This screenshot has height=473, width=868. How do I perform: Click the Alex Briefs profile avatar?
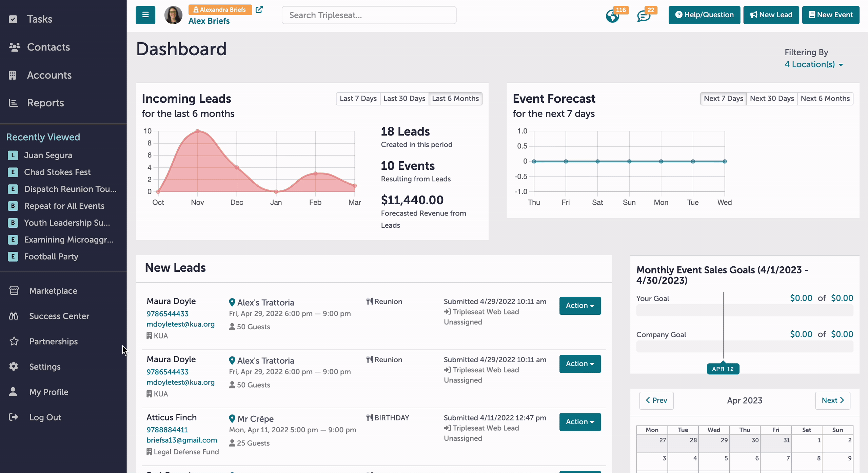[173, 15]
